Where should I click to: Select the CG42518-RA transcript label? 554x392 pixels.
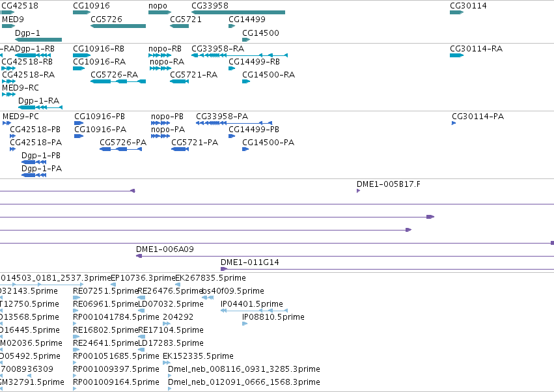(29, 75)
